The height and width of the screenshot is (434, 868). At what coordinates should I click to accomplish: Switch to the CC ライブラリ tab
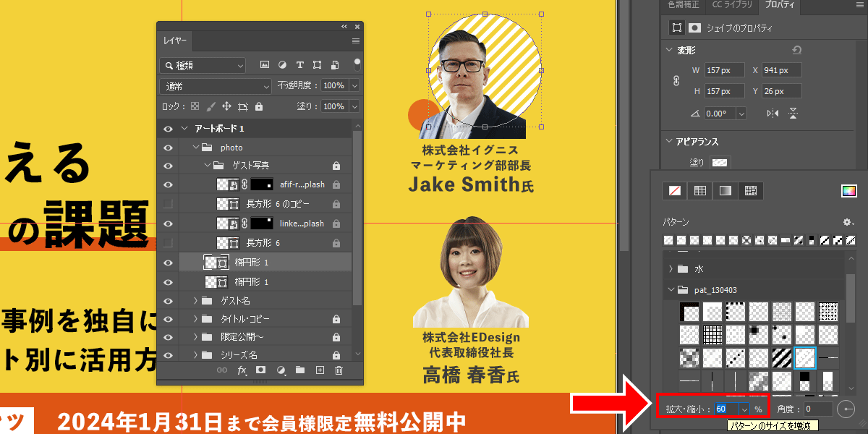[x=731, y=5]
